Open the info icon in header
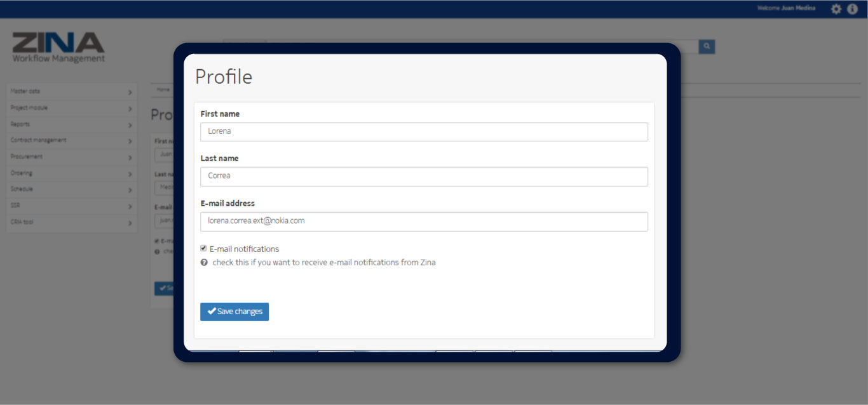868x405 pixels. click(x=853, y=9)
